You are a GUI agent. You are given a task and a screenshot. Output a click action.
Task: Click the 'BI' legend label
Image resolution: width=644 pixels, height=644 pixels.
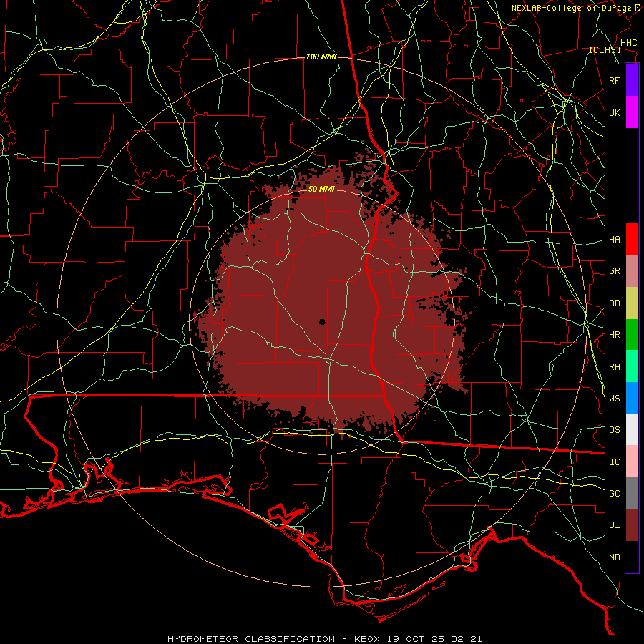coord(615,525)
